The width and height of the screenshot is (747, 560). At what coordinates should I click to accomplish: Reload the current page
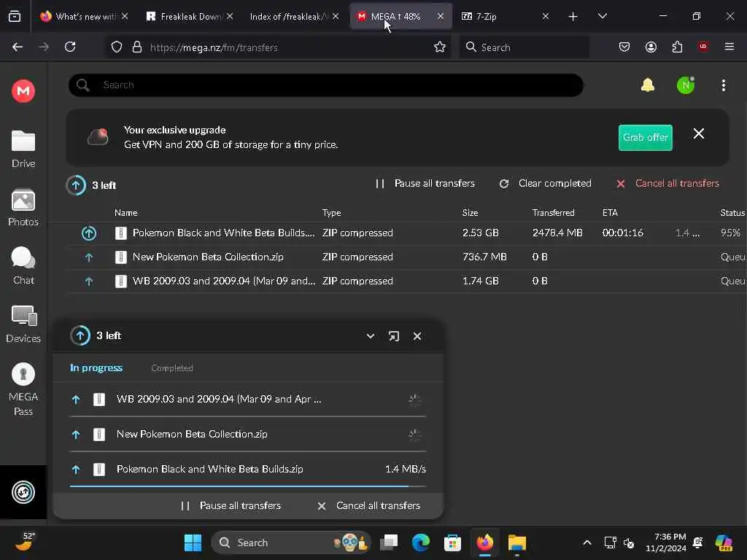click(70, 47)
